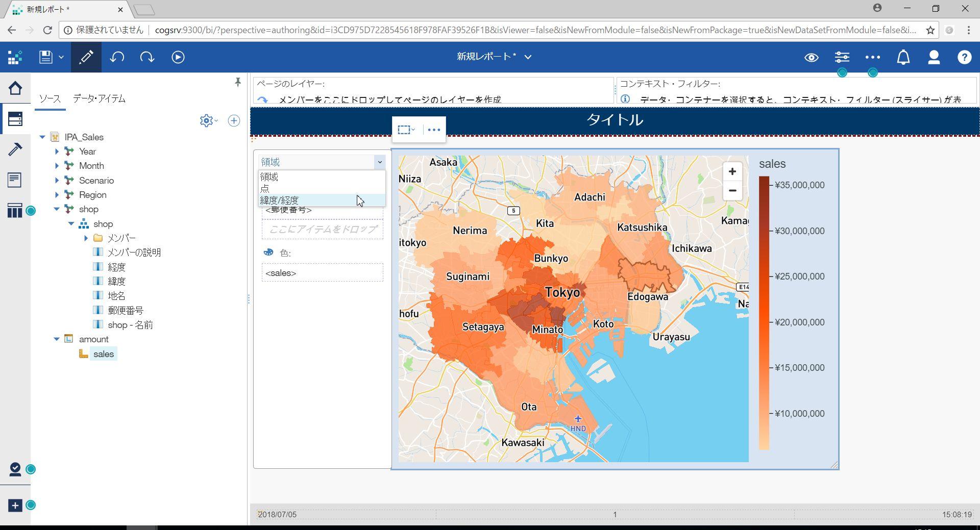
Task: Select the 郵便番号 attribute
Action: coord(126,311)
